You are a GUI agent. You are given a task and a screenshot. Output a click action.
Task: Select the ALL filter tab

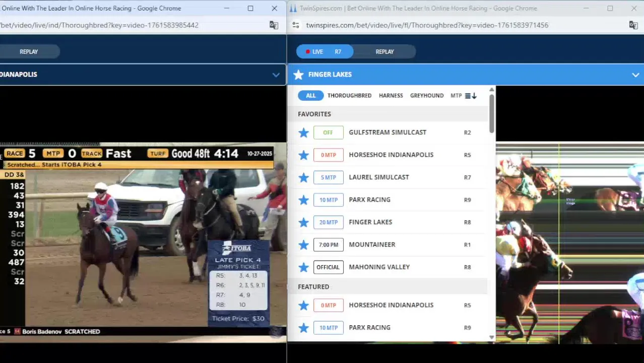(x=310, y=95)
